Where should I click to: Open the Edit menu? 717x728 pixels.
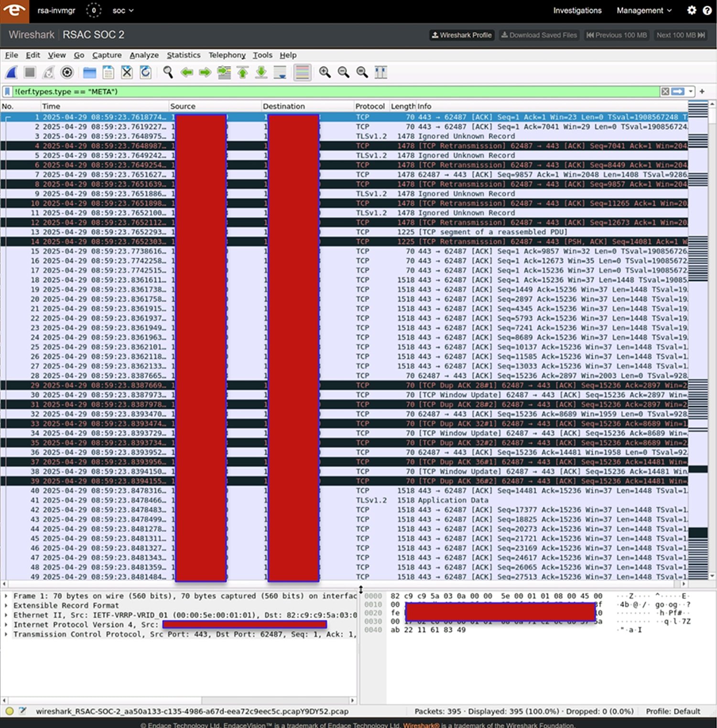[x=33, y=55]
